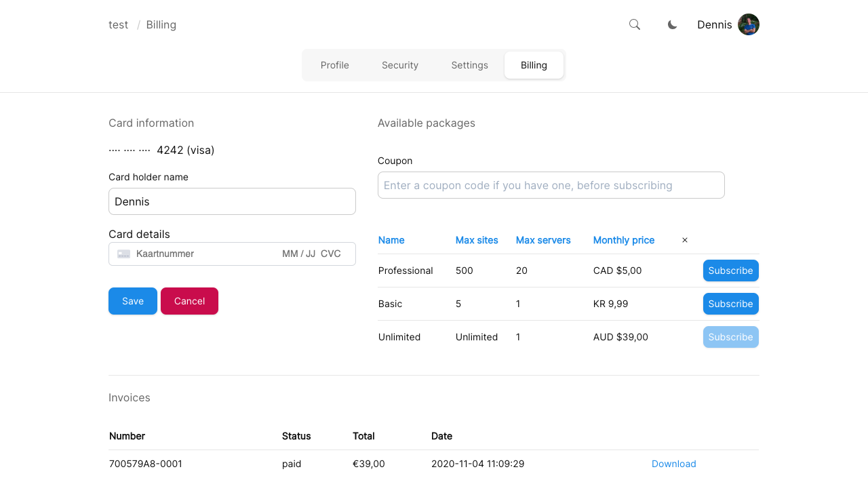Sort packages by Monthly price column
Viewport: 868px width, 499px height.
click(x=623, y=240)
